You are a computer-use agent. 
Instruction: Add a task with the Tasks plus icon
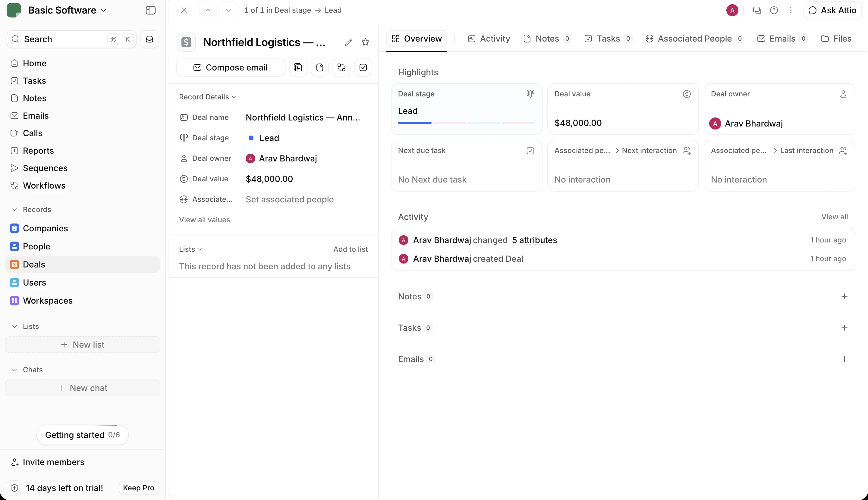[844, 328]
